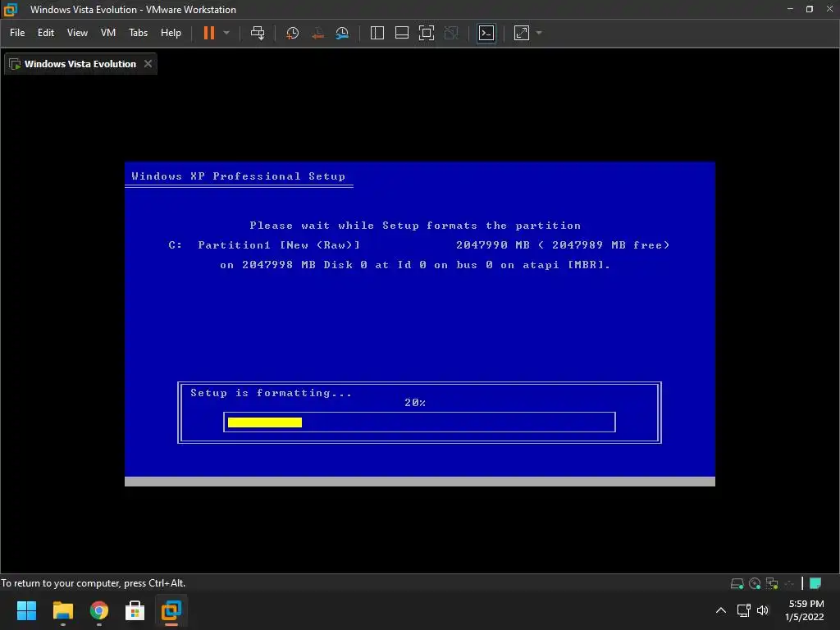Open the Windows Start menu

click(26, 610)
